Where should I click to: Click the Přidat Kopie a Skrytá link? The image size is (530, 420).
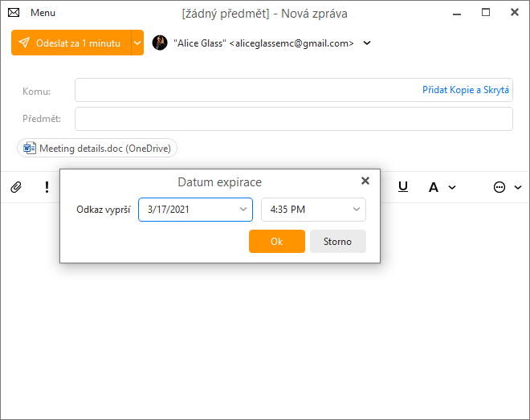[x=466, y=90]
